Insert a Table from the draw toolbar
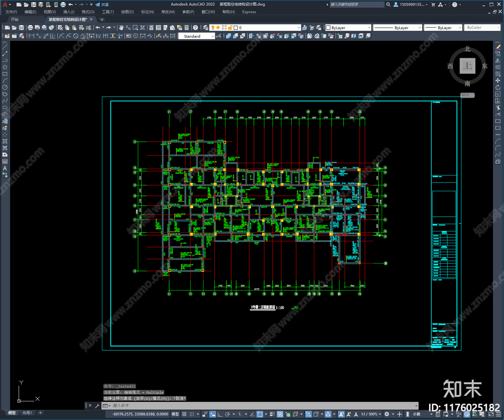Viewport: 504px width, 420px height. [5, 162]
